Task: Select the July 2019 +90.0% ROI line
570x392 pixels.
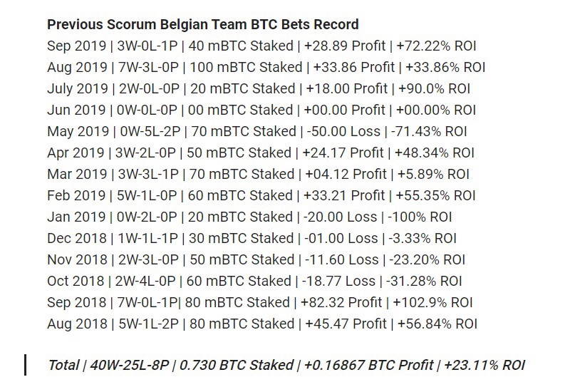Action: click(259, 89)
